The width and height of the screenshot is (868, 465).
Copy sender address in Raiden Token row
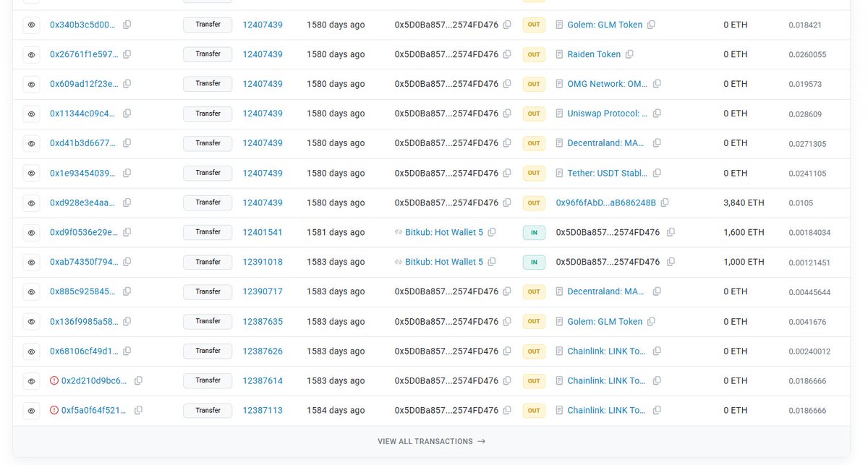tap(507, 54)
